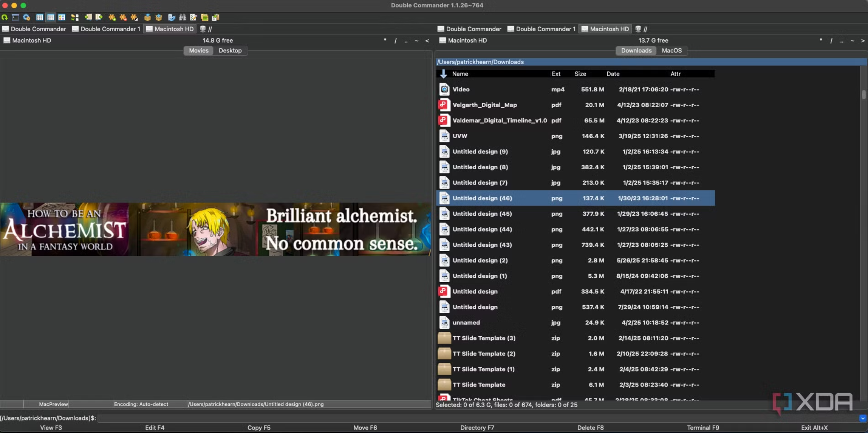This screenshot has width=868, height=433.
Task: Select the Video mp4 file row
Action: point(575,89)
